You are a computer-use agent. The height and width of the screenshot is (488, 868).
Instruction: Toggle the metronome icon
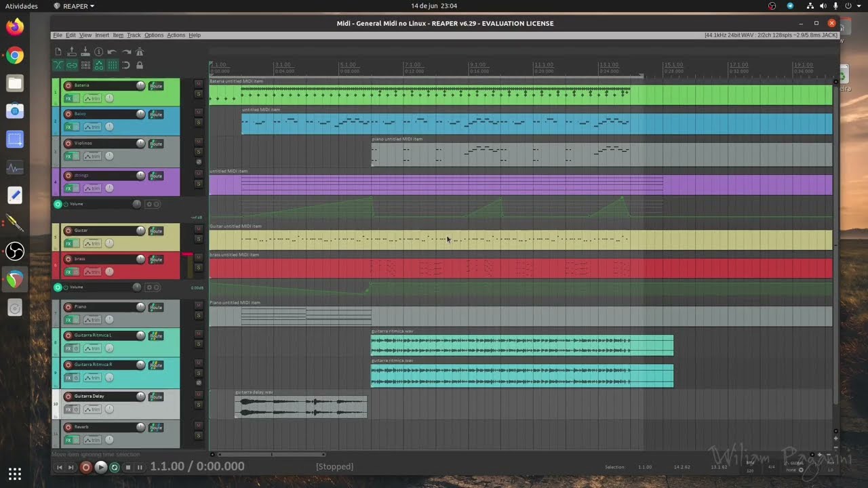pos(140,52)
